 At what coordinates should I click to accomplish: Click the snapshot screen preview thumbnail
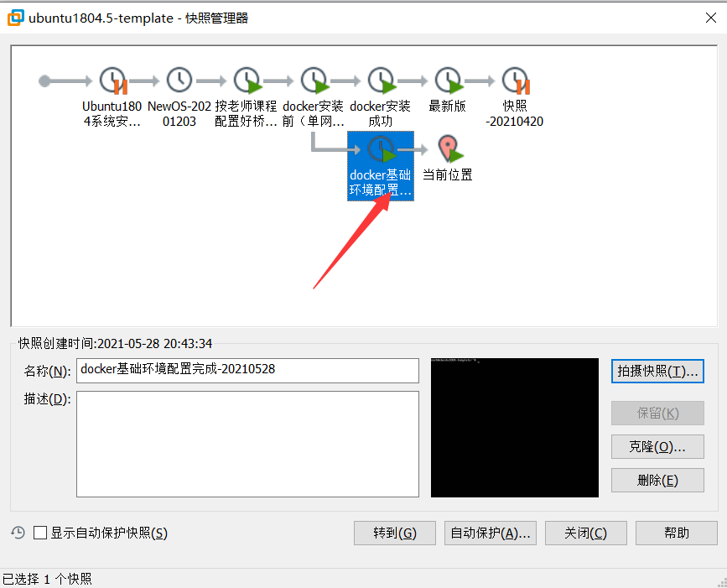[x=515, y=428]
